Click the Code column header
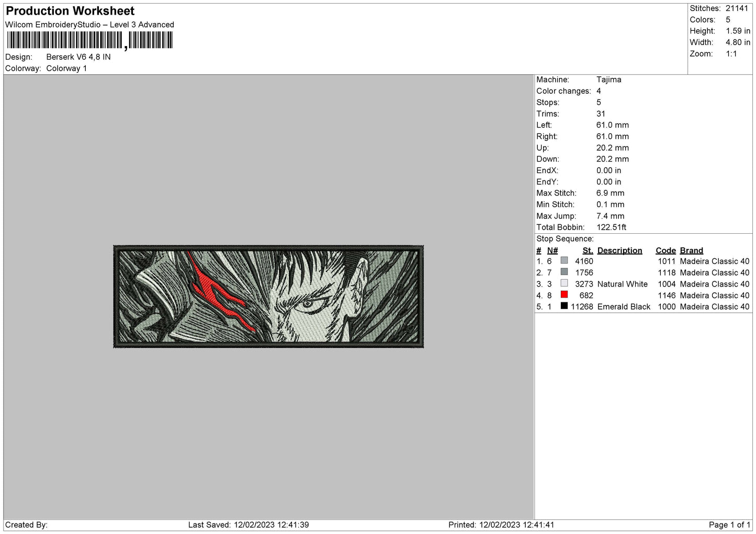This screenshot has height=534, width=756. pos(665,251)
